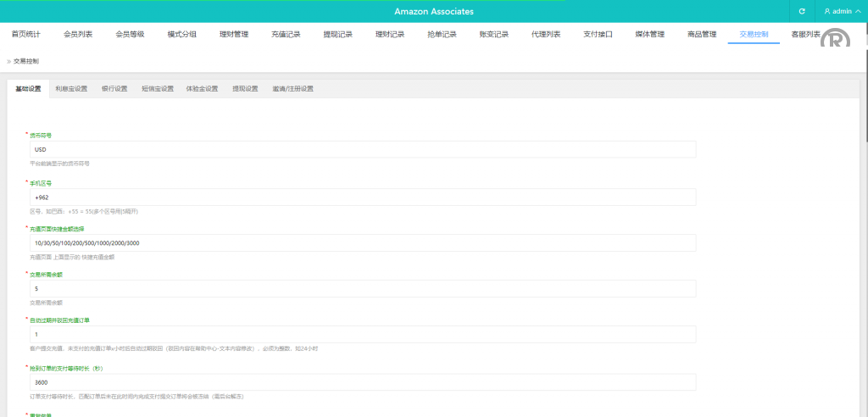Open the 短信宝设置 tab
This screenshot has height=417, width=868.
[x=157, y=89]
